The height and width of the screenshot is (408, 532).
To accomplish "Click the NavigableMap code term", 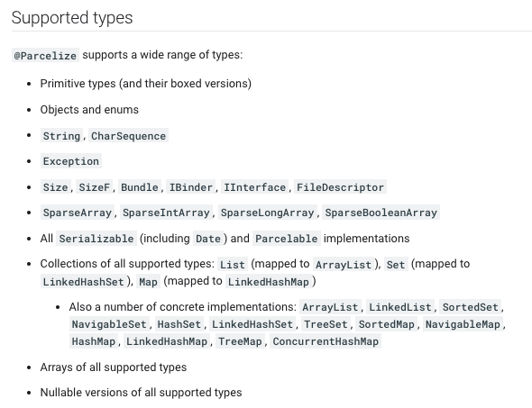I will pyautogui.click(x=463, y=324).
